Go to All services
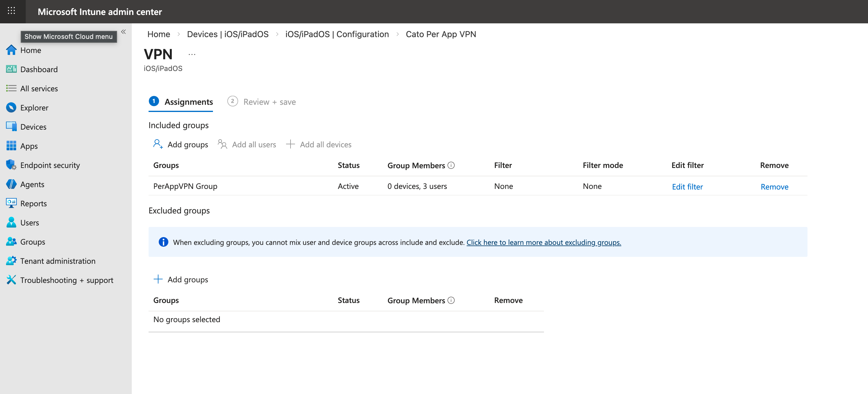This screenshot has height=394, width=868. coord(39,89)
